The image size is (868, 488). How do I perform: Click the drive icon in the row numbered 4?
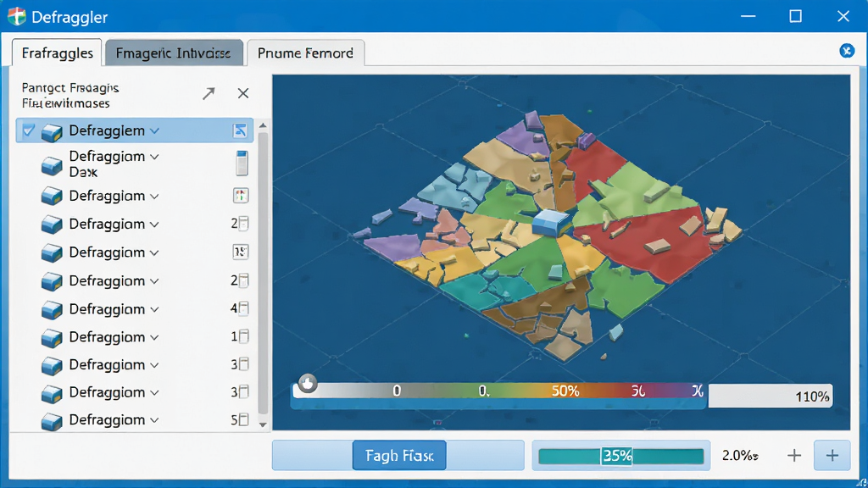[52, 310]
